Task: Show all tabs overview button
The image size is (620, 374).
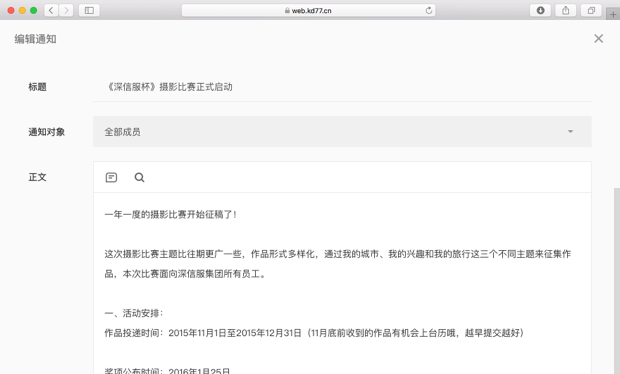Action: pos(591,10)
